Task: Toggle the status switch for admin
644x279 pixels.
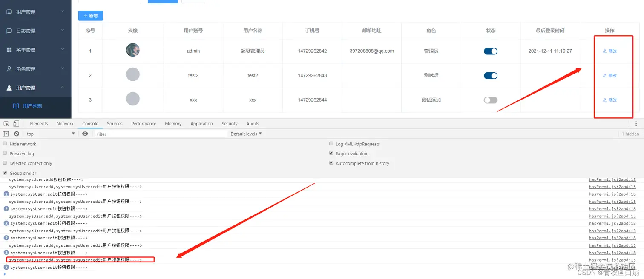Action: click(491, 51)
